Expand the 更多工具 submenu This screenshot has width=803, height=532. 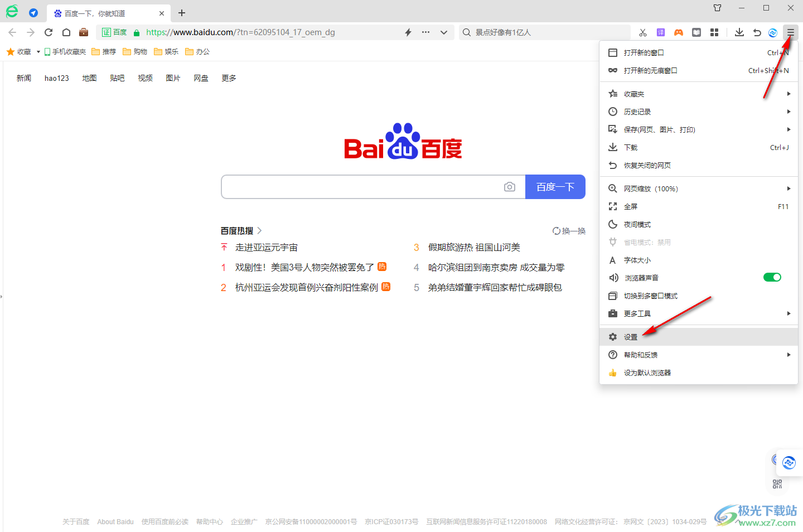click(x=699, y=313)
